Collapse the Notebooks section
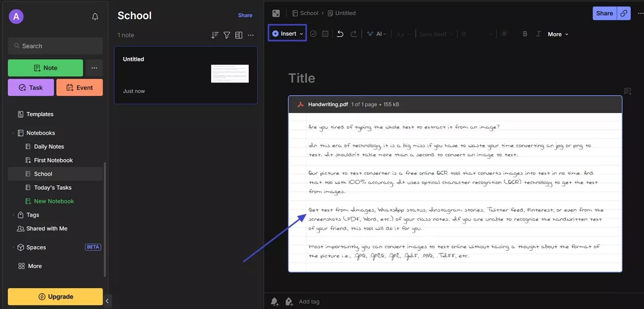 [12, 133]
